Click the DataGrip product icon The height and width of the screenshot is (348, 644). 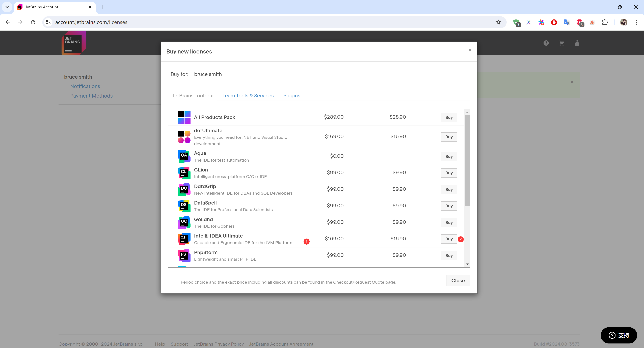click(x=184, y=189)
